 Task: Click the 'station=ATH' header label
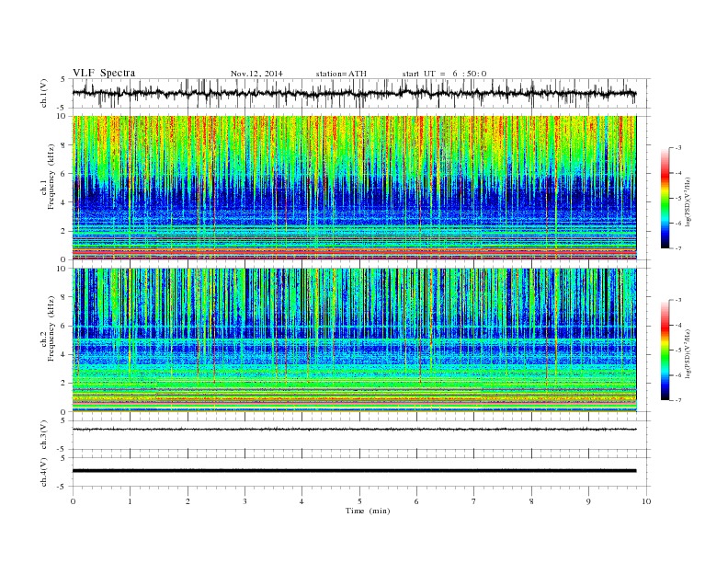[x=341, y=74]
